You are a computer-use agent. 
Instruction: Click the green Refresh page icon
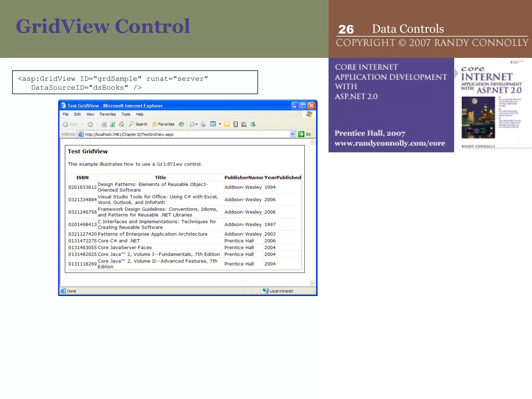[112, 124]
